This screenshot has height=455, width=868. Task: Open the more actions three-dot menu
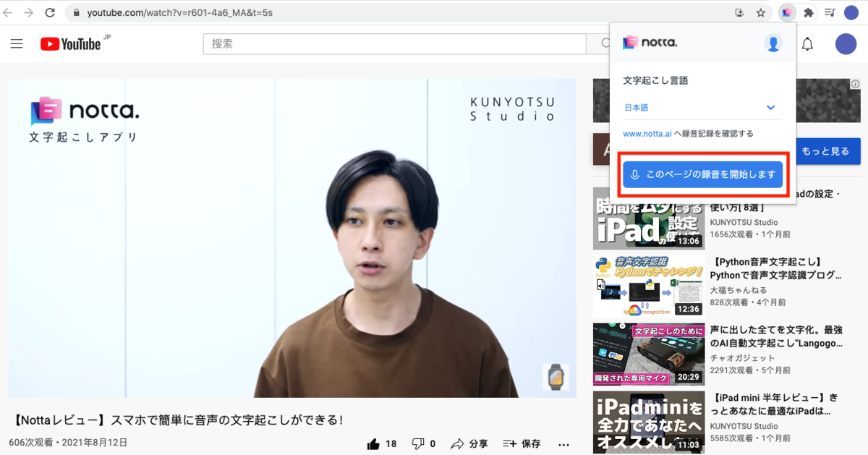coord(564,443)
